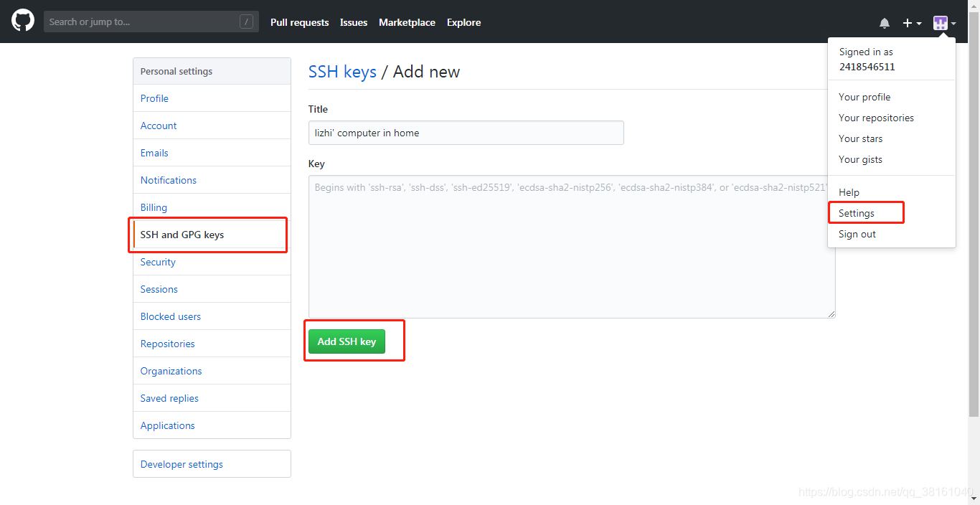
Task: Click into the Key textarea
Action: [x=572, y=247]
